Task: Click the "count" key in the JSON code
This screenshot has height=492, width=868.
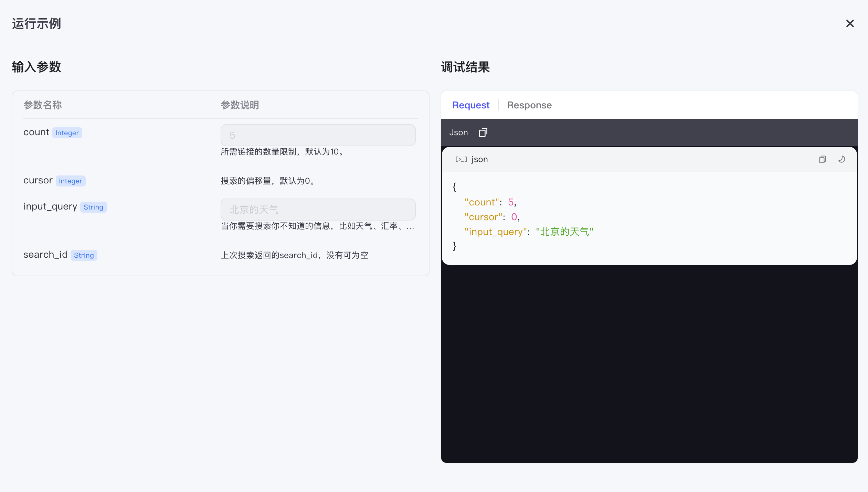Action: tap(481, 202)
